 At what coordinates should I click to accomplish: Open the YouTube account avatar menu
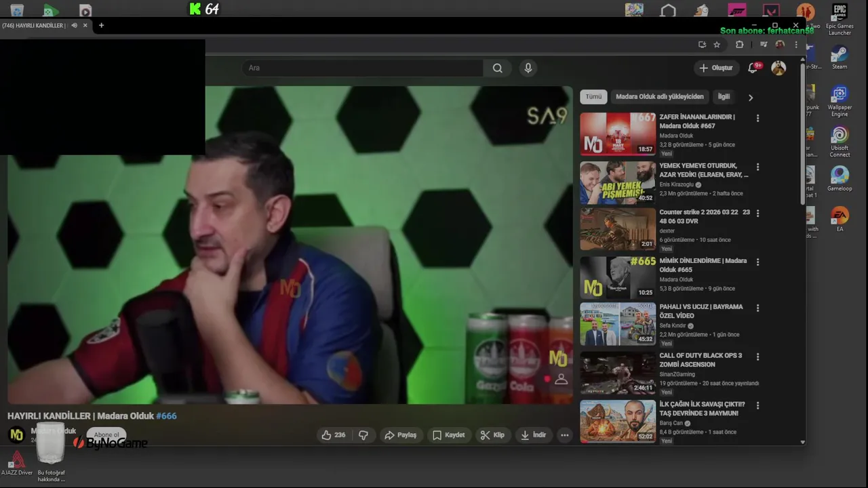[778, 68]
